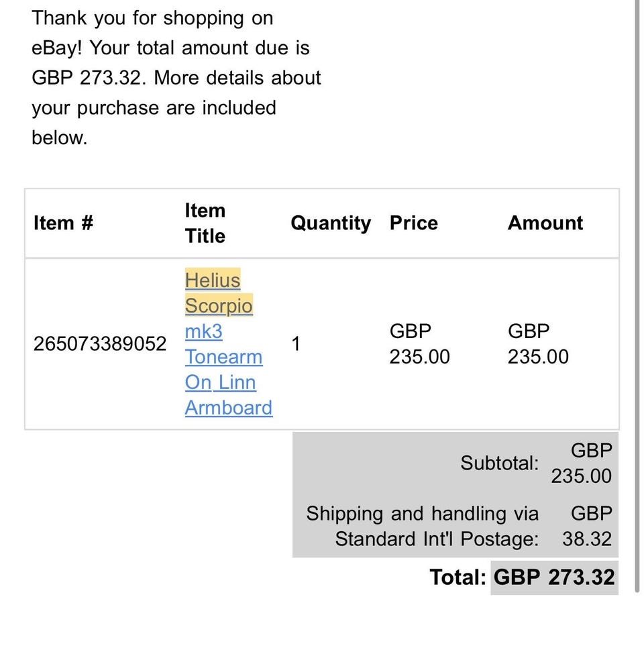Click the shipping cost GBP 38.32

(x=587, y=526)
